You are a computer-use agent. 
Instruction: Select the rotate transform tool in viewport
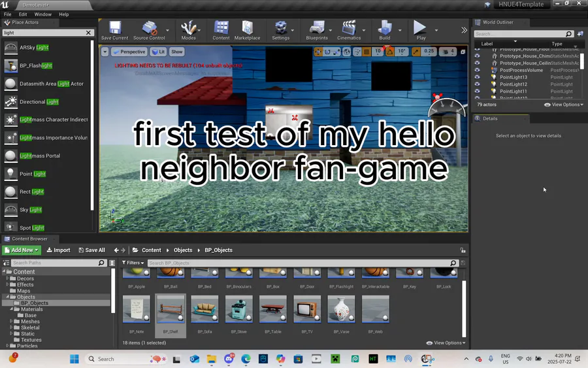pyautogui.click(x=327, y=52)
